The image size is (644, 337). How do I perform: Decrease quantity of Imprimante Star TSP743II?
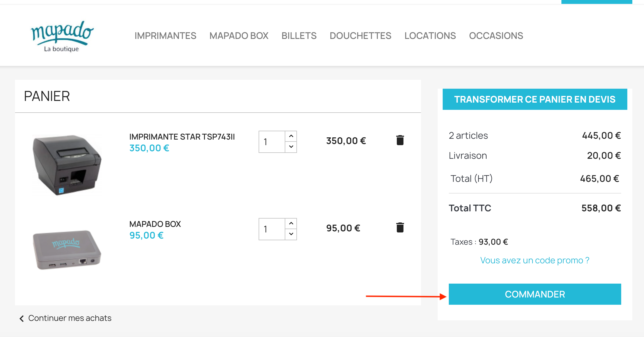point(291,147)
